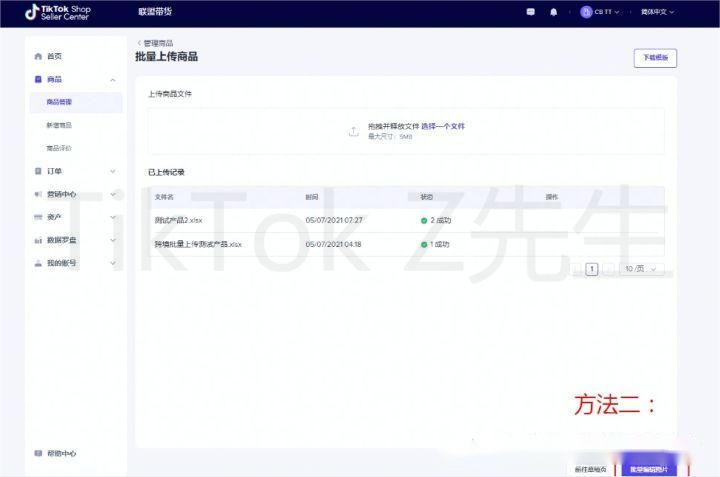Select 新增商品 in the sidebar
The height and width of the screenshot is (477, 720).
[59, 125]
